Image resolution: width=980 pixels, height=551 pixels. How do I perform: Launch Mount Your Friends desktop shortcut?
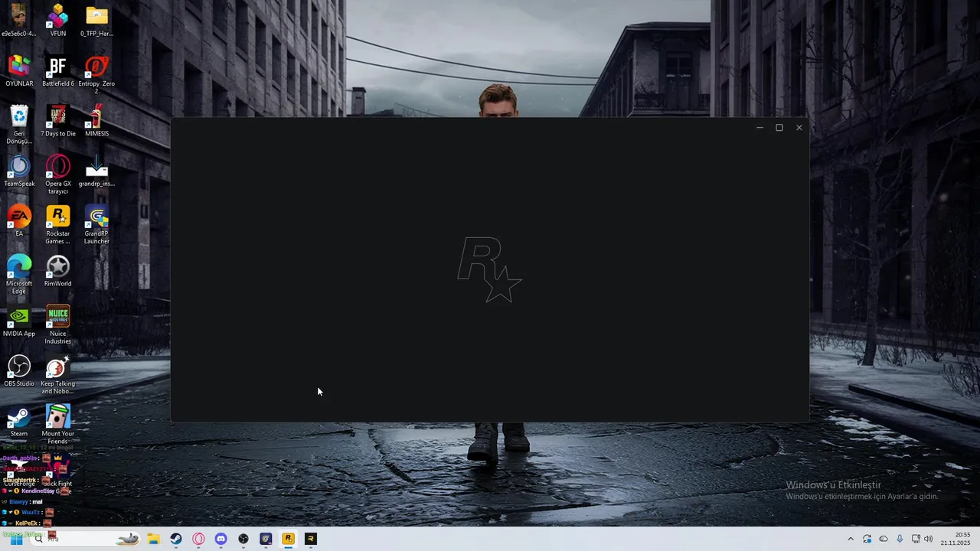57,424
